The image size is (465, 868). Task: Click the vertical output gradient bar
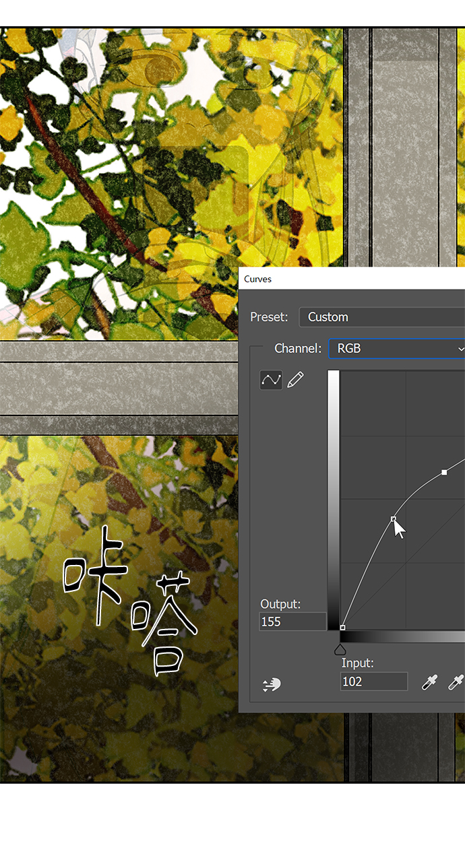tap(334, 498)
